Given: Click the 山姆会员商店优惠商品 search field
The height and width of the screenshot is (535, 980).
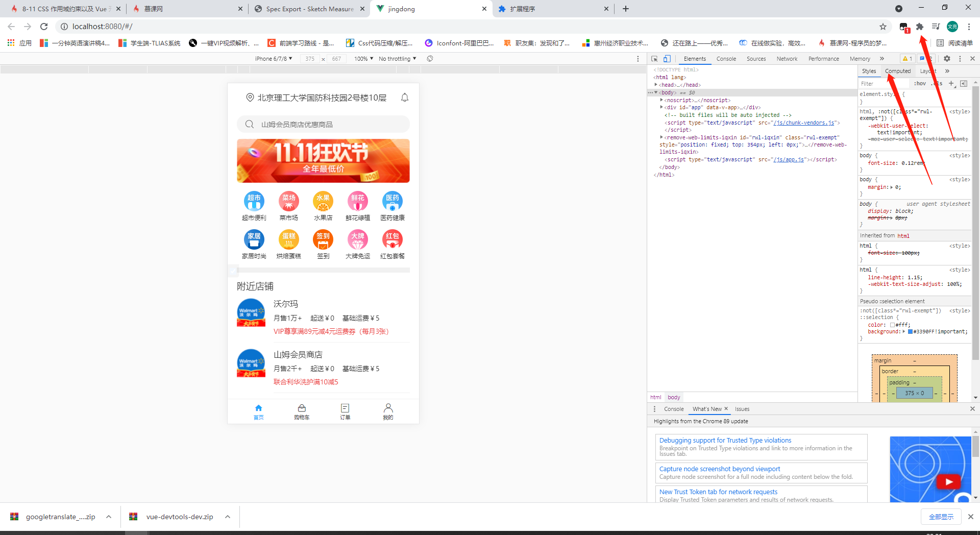Looking at the screenshot, I should coord(323,124).
